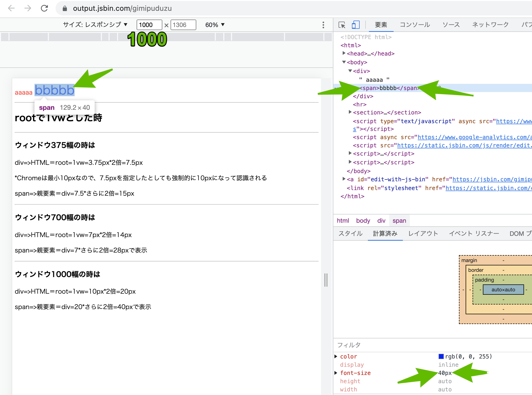Click the viewport resize handle on right edge

pos(326,280)
